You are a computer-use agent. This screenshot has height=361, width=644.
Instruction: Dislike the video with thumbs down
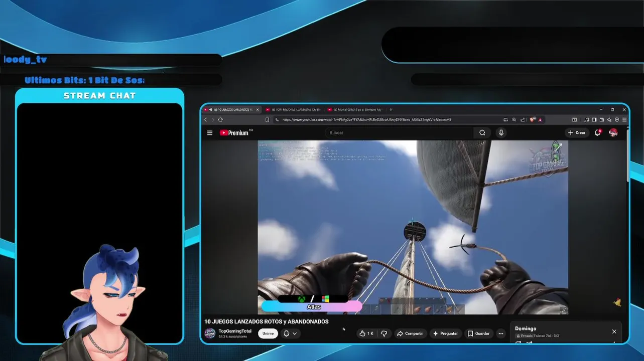384,333
